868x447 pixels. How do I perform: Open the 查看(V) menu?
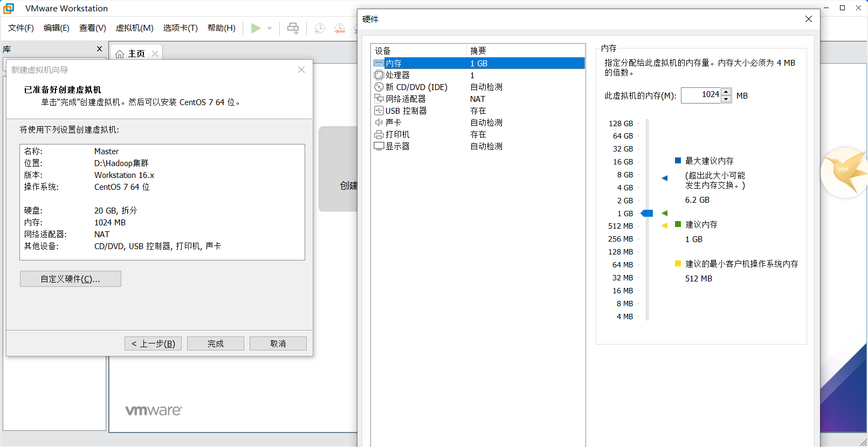(x=92, y=28)
